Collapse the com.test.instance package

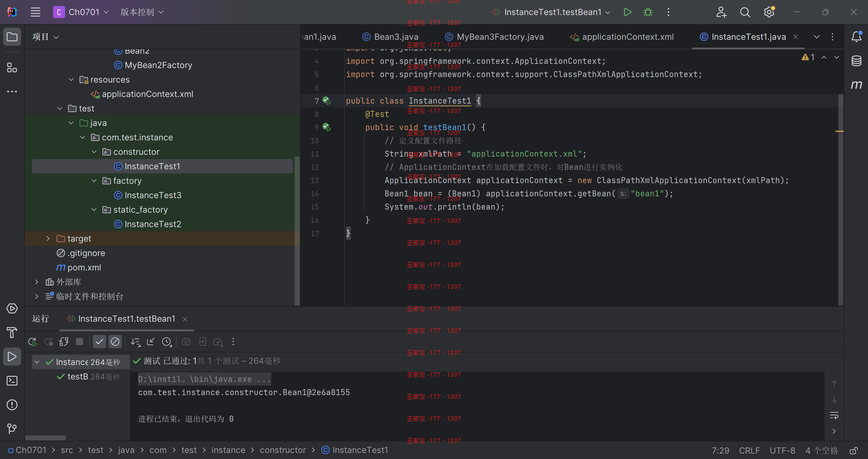(x=83, y=138)
